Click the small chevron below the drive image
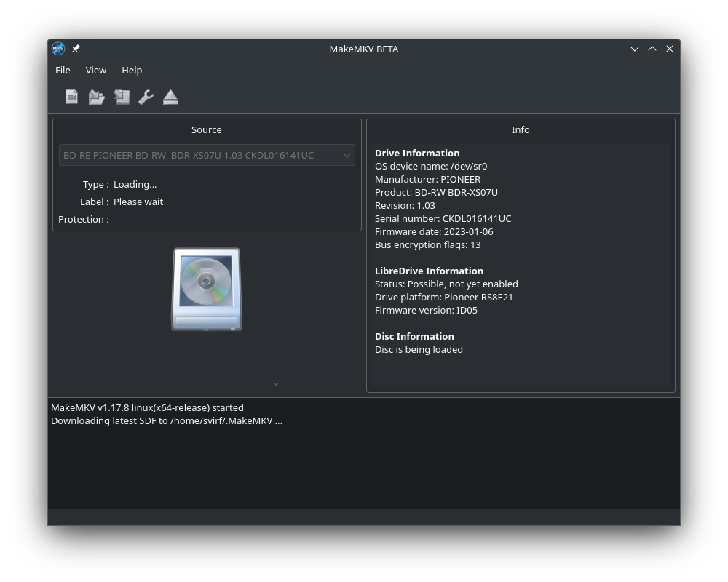The image size is (728, 582). [276, 384]
